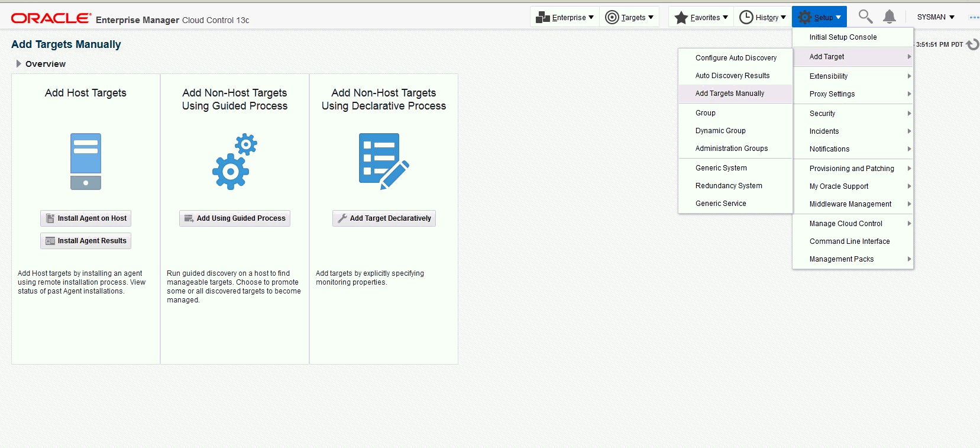Open Provisioning and Patching submenu
Screen dimensions: 980x448
tap(853, 169)
